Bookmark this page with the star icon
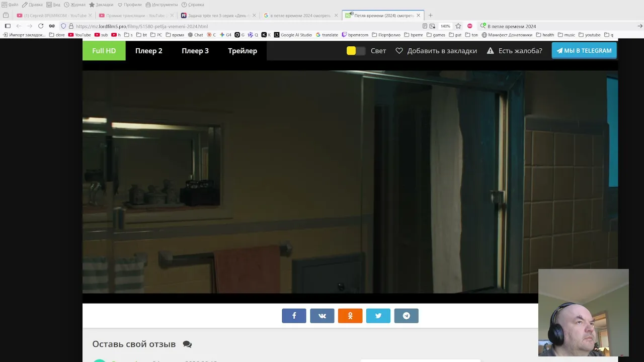The image size is (644, 362). tap(458, 26)
